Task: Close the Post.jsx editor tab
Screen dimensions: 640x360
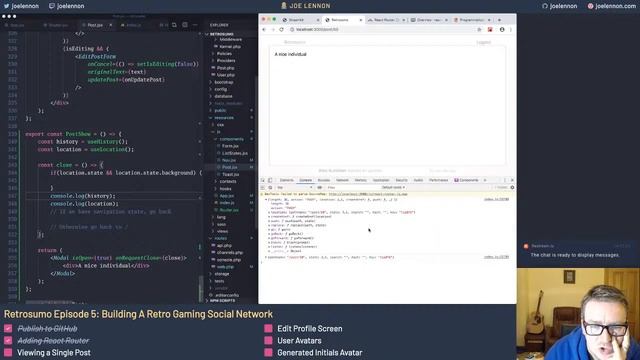Action: [x=110, y=25]
